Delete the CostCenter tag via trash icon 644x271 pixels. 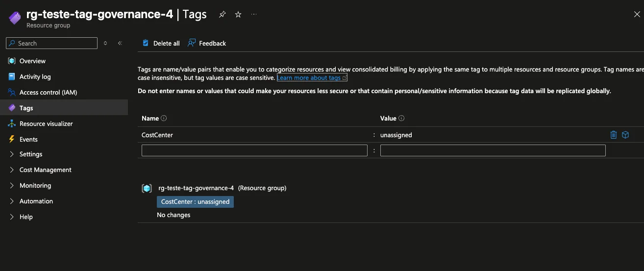614,135
